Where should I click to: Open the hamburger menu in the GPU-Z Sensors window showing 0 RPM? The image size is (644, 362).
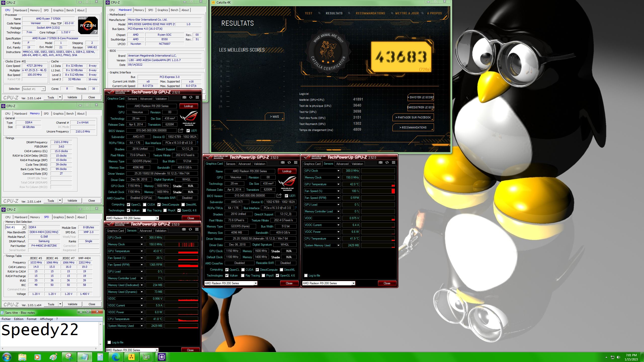393,163
